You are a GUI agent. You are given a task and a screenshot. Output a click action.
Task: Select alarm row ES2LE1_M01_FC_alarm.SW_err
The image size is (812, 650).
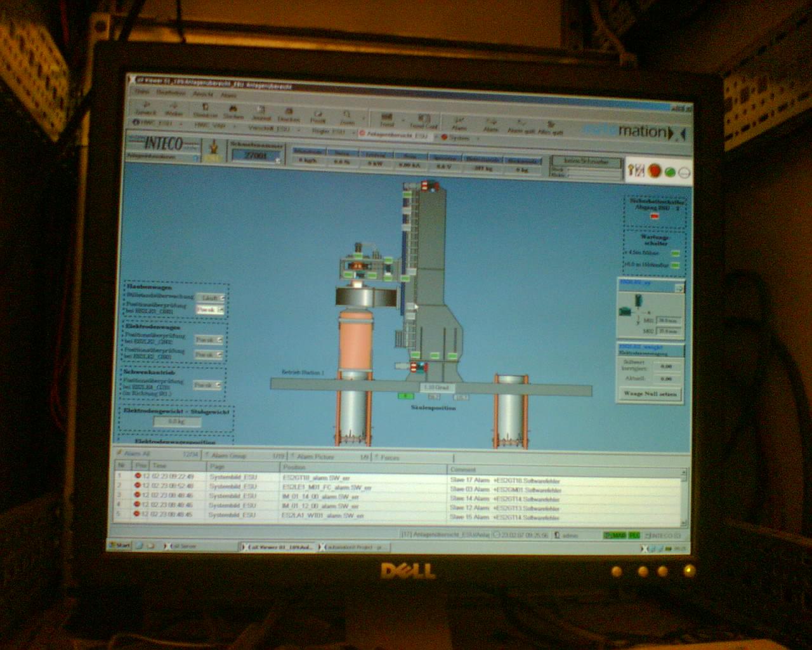pos(398,487)
